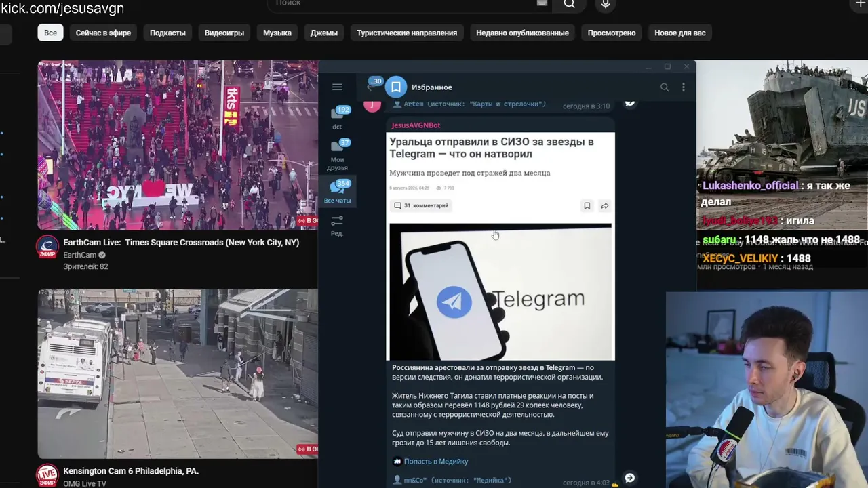Start YouTube voice search with microphone
868x488 pixels.
coord(606,4)
